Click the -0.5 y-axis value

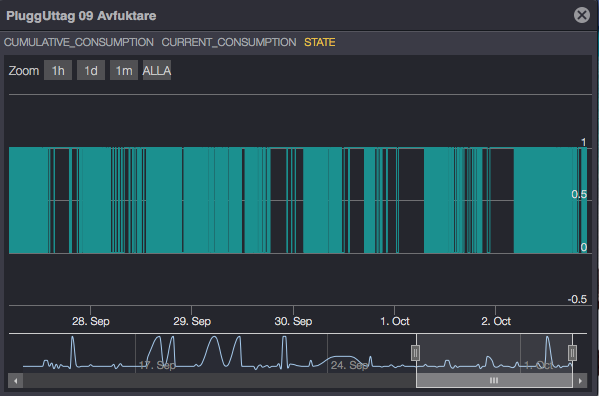tap(577, 299)
